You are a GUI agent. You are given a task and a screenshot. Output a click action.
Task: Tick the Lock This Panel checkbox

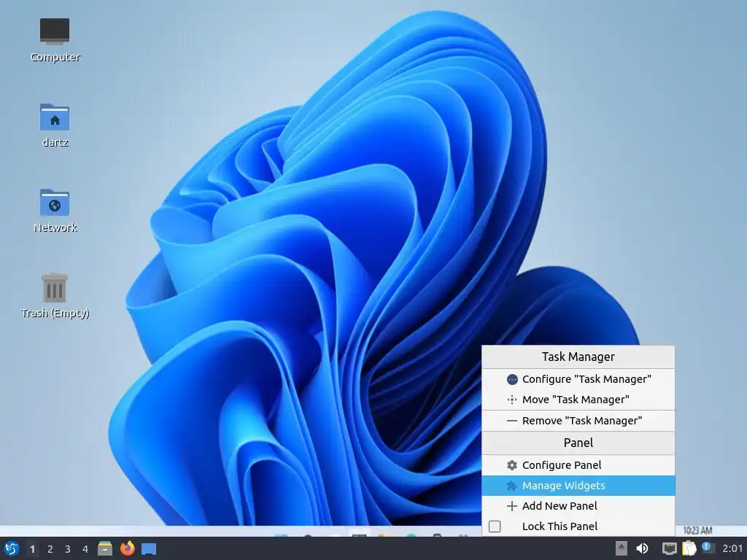pos(495,526)
